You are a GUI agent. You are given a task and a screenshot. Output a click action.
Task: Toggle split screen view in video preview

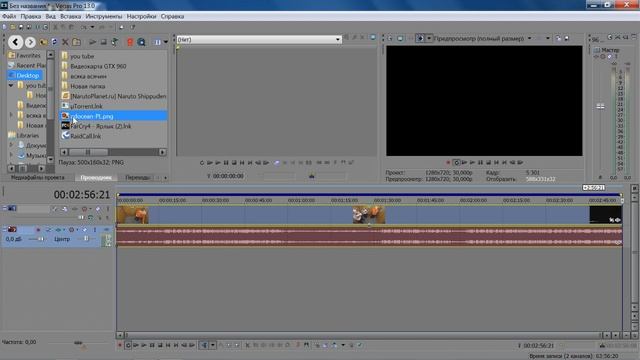click(x=420, y=38)
